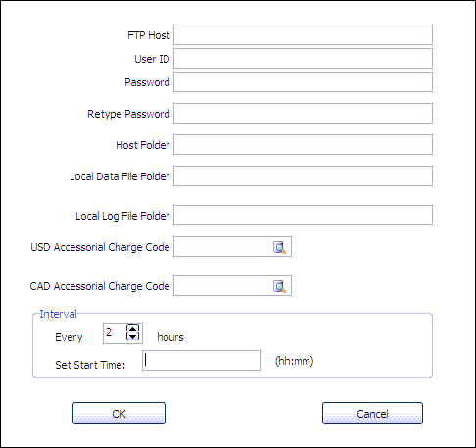Click the Local Log File Folder field
The width and height of the screenshot is (476, 448).
pyautogui.click(x=303, y=215)
